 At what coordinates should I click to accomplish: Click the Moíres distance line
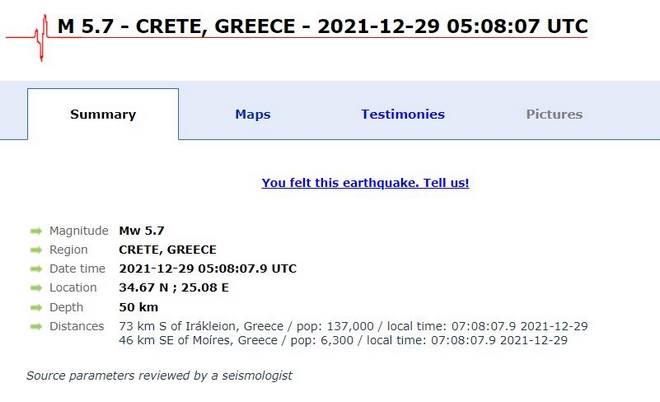pyautogui.click(x=343, y=340)
